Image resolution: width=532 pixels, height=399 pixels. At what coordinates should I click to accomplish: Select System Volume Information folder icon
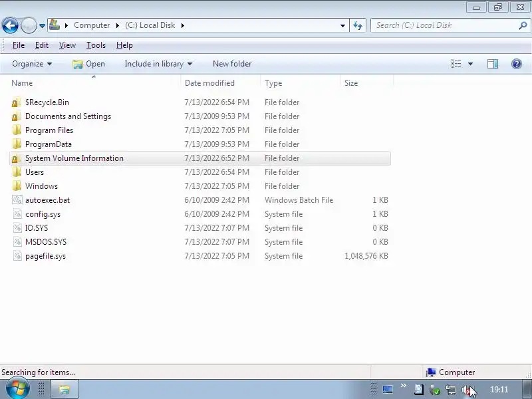16,158
